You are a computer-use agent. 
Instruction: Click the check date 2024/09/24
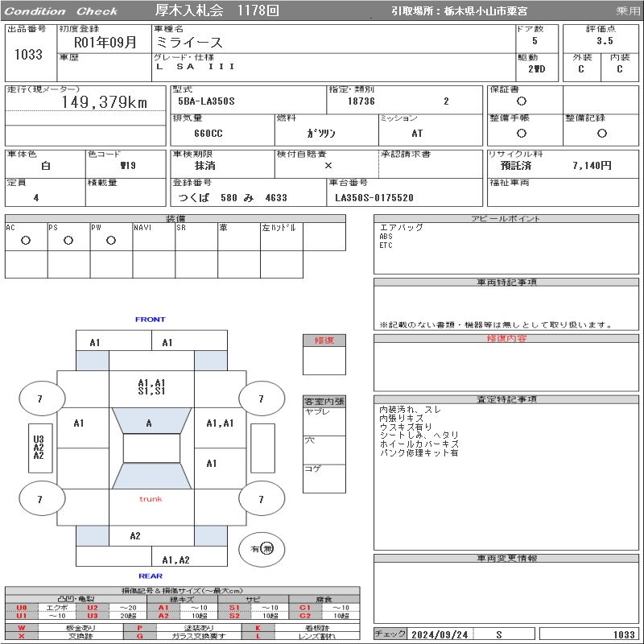pyautogui.click(x=440, y=634)
